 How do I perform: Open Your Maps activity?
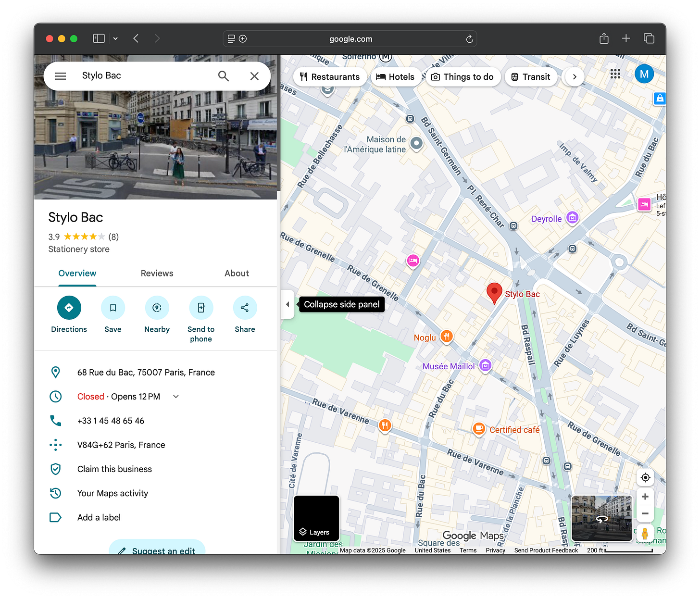pyautogui.click(x=113, y=493)
